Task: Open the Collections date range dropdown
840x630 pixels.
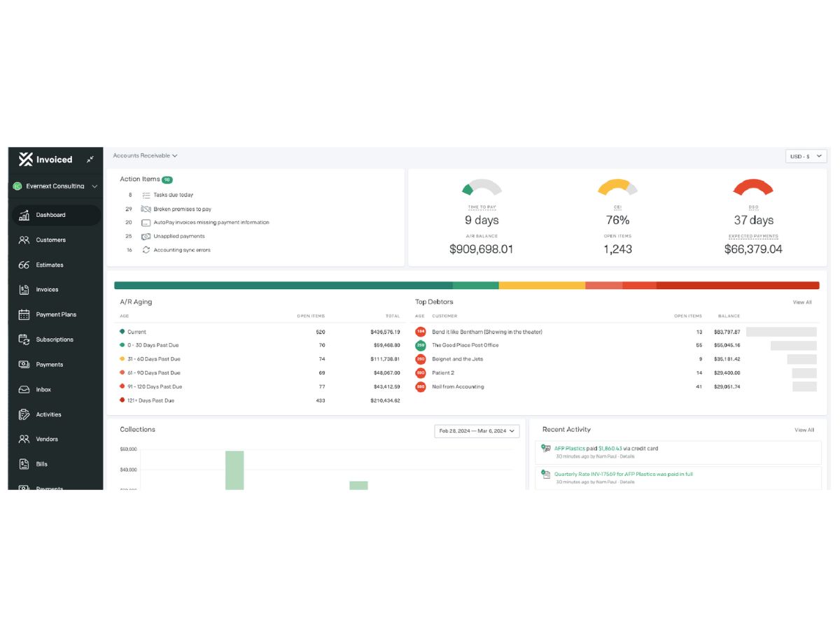Action: [477, 430]
